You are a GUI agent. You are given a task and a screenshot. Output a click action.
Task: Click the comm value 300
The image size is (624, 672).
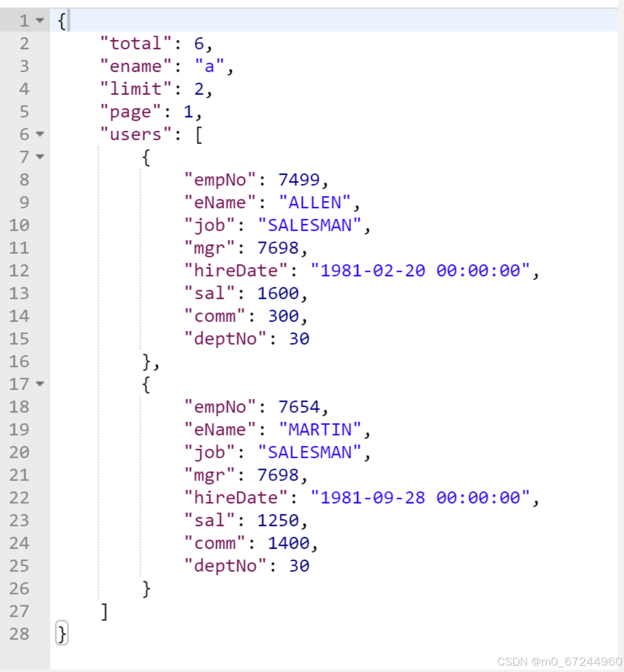click(x=283, y=316)
